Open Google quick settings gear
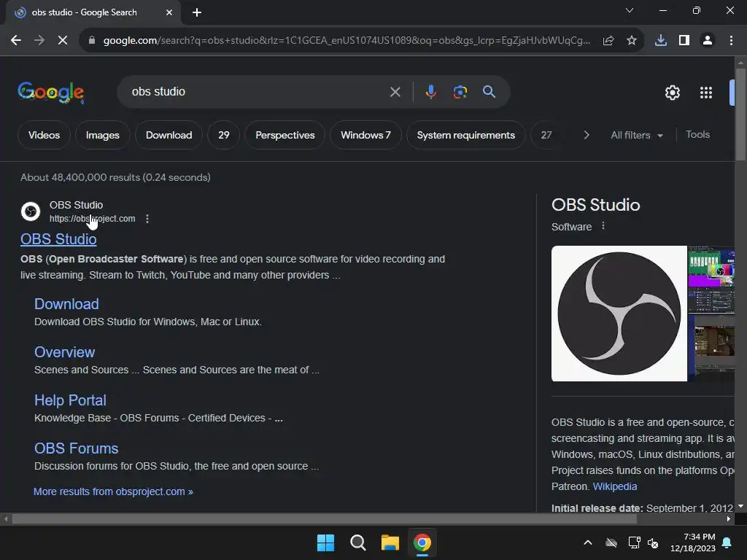Screen dimensions: 747x560 [672, 93]
